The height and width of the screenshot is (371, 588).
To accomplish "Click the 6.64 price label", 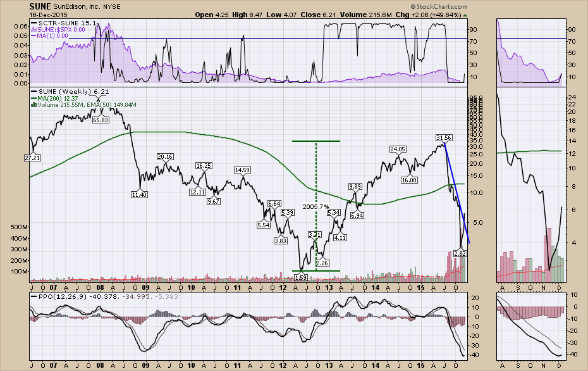I will tap(274, 203).
